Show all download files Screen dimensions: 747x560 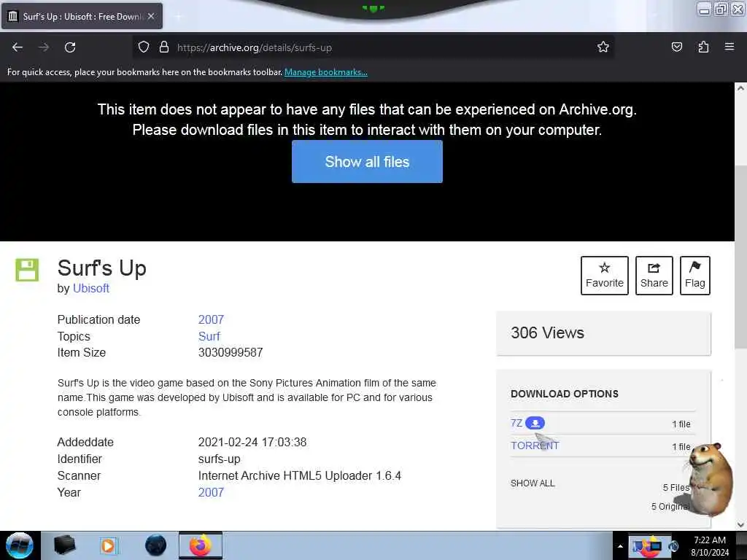tap(533, 483)
